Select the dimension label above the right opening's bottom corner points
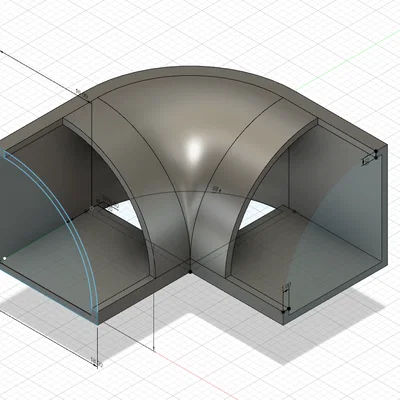This screenshot has height=400, width=400. tap(287, 285)
